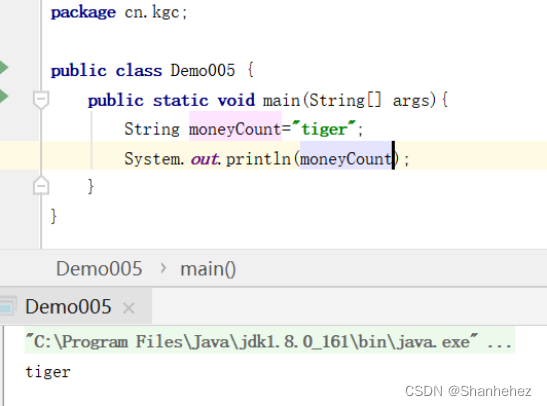The image size is (547, 406).
Task: Close the Demo005 run tab
Action: click(129, 308)
